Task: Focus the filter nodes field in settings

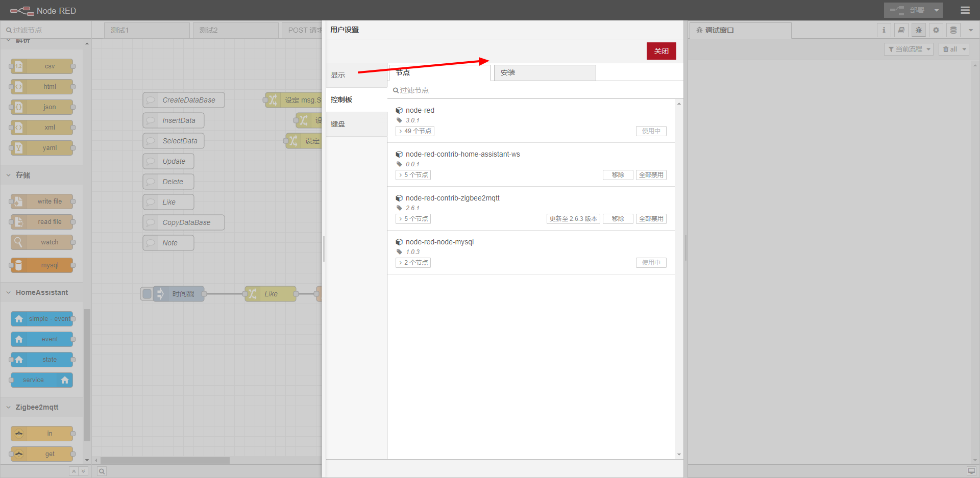Action: click(535, 90)
